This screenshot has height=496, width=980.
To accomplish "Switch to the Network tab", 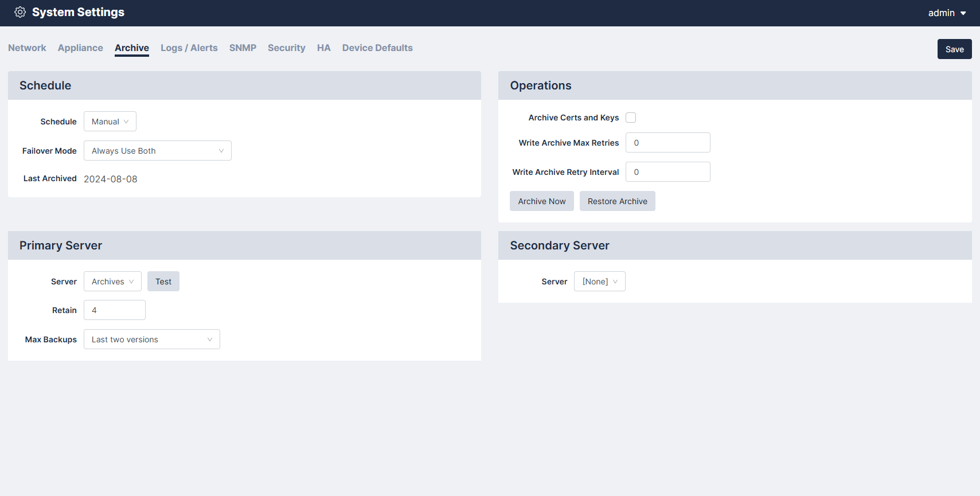I will pyautogui.click(x=27, y=48).
